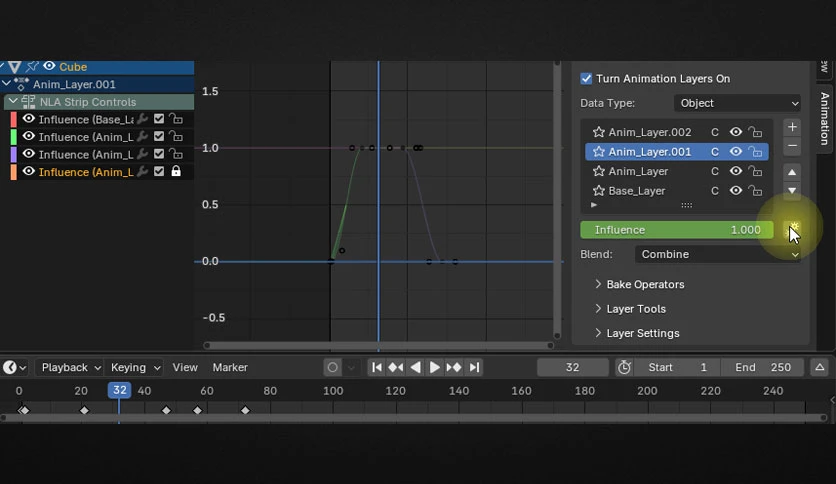Image resolution: width=836 pixels, height=484 pixels.
Task: Uncheck the red Influence channel checkbox
Action: coord(159,119)
